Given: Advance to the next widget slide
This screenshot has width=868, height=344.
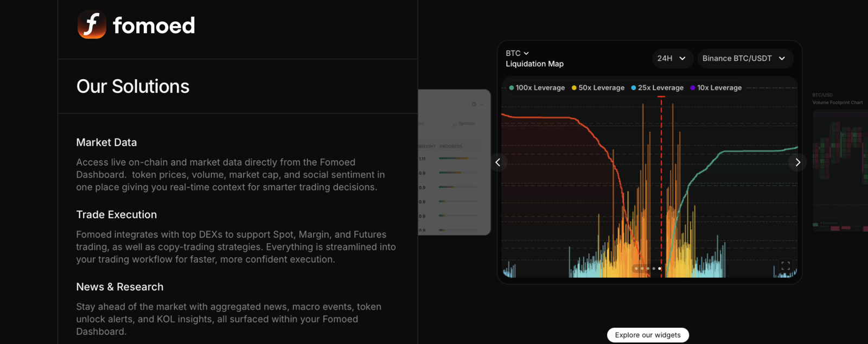Looking at the screenshot, I should click(797, 162).
